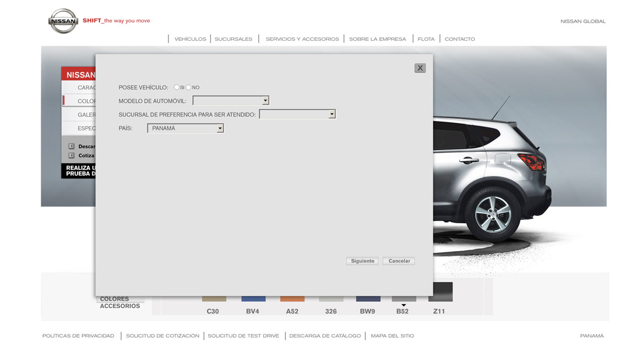Screen dimensions: 644x354
Task: Select the B52 gray color swatch
Action: 404,299
